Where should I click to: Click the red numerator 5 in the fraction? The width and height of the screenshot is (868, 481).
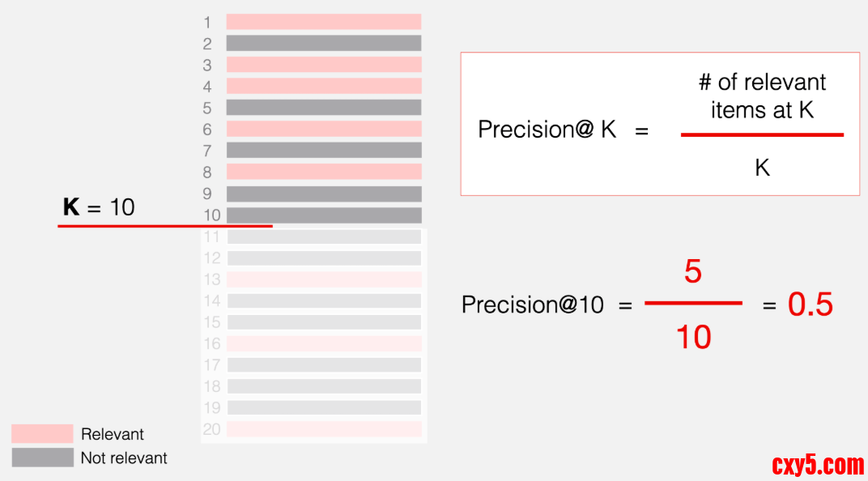[693, 272]
